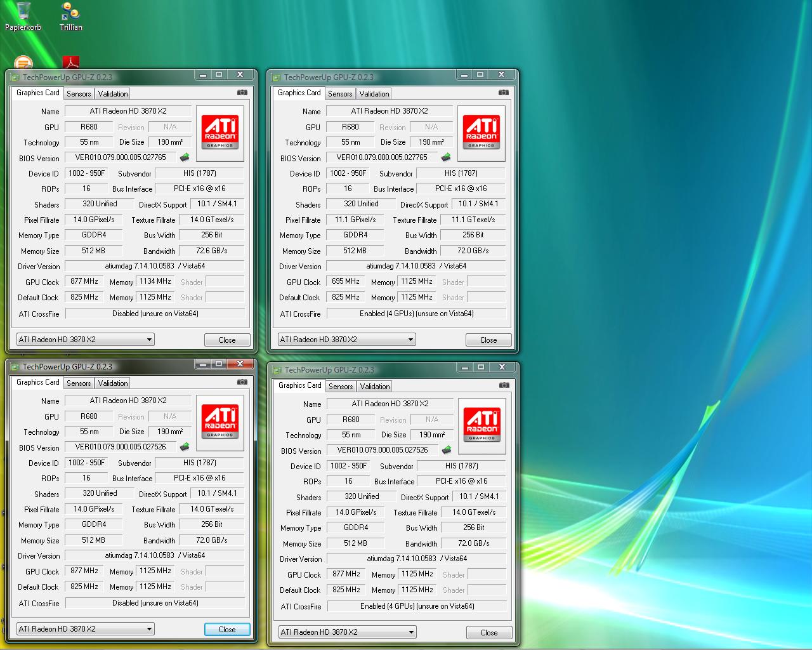This screenshot has width=812, height=650.
Task: Click title bar app icon of upper-right GPU-Z window
Action: point(276,77)
